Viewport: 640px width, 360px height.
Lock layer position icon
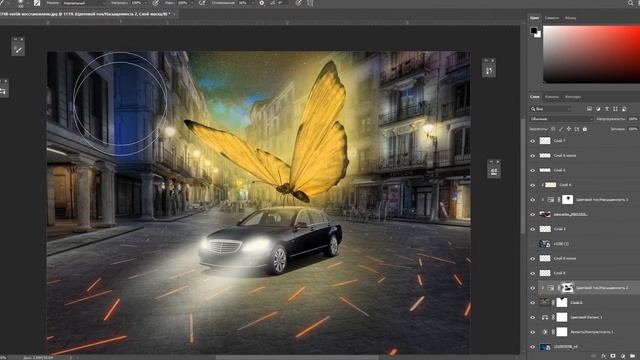[569, 129]
